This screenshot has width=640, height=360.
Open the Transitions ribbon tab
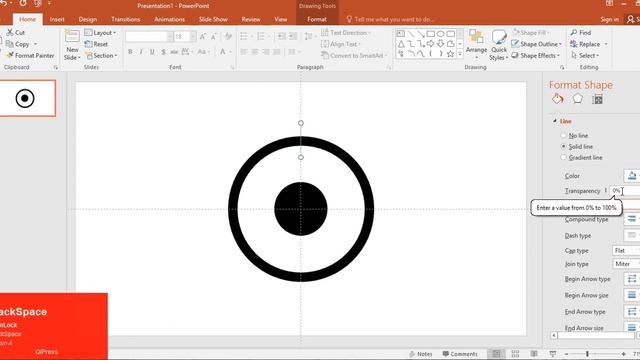point(126,19)
